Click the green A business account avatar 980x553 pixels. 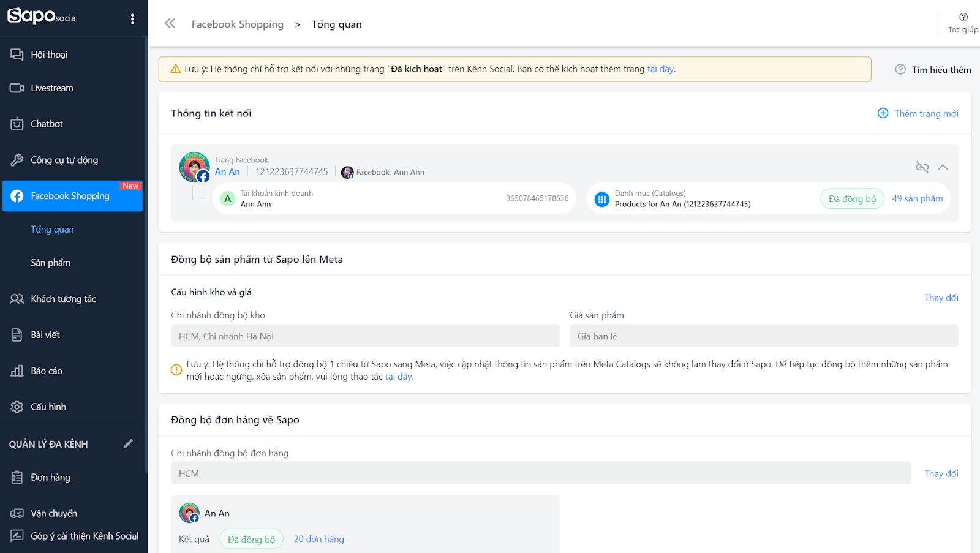tap(228, 198)
